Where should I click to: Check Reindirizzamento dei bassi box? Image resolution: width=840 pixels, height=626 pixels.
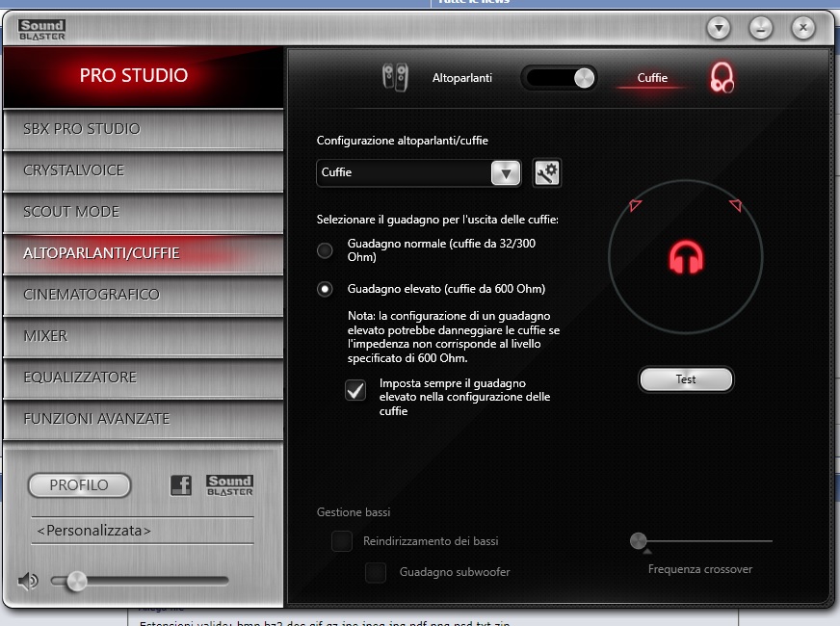click(x=342, y=541)
